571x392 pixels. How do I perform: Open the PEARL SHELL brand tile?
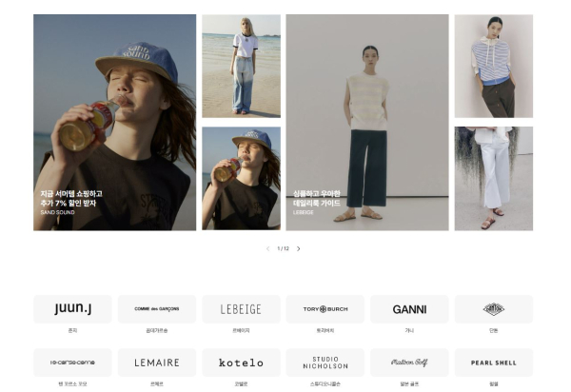tap(493, 363)
